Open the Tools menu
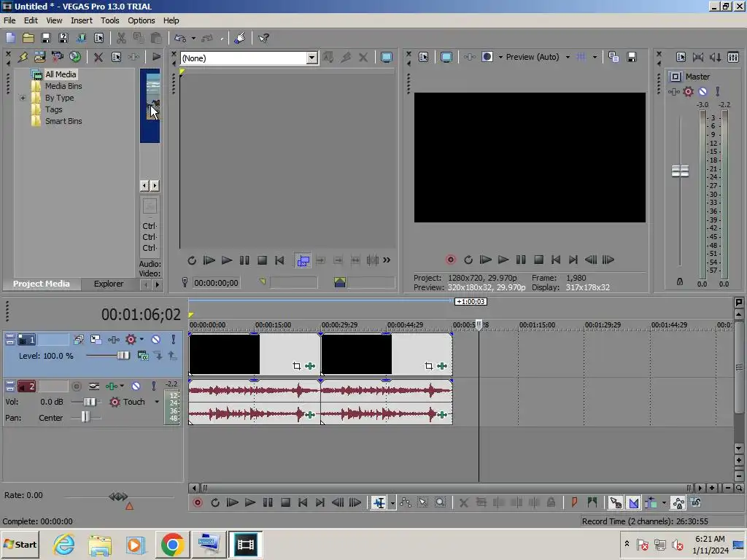The width and height of the screenshot is (747, 560). tap(109, 20)
